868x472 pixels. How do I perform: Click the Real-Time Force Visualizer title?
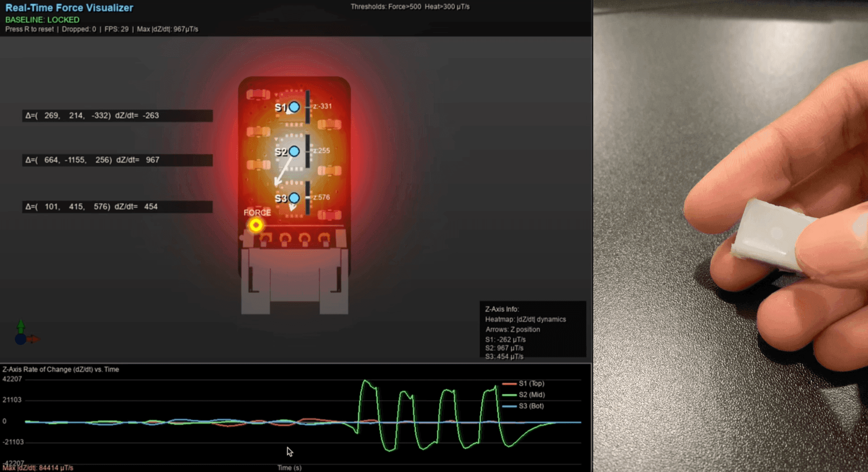[69, 8]
